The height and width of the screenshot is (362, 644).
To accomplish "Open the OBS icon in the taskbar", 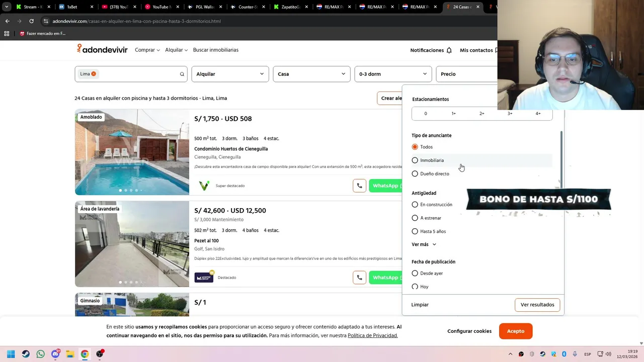I will [x=100, y=354].
